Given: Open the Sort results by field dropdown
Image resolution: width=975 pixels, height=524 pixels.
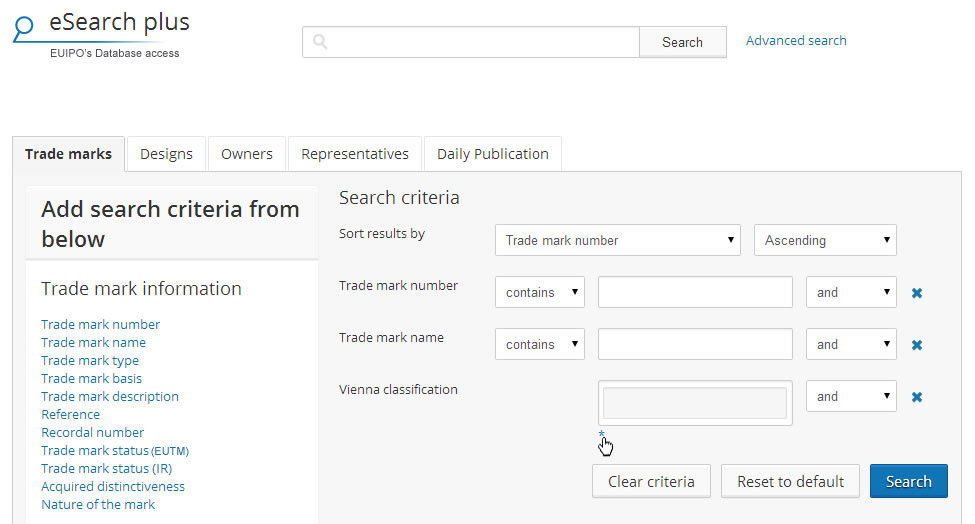Looking at the screenshot, I should pyautogui.click(x=617, y=240).
